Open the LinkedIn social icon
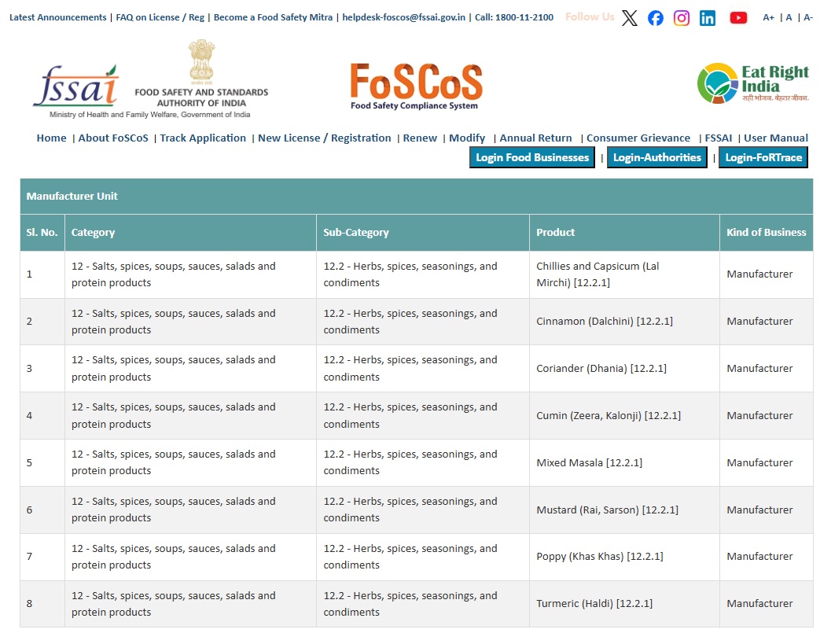This screenshot has height=644, width=831. tap(708, 18)
